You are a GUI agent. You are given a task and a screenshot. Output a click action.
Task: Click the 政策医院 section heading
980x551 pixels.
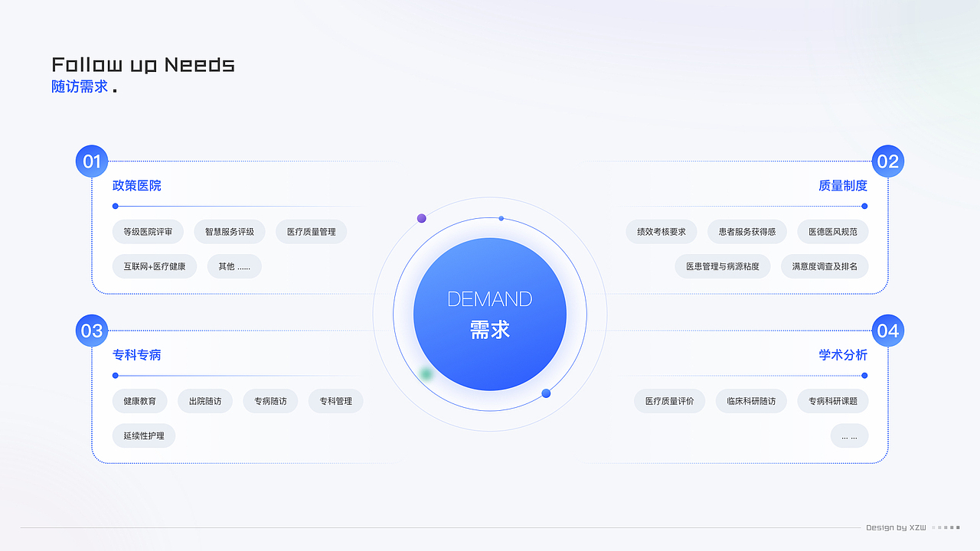coord(137,186)
